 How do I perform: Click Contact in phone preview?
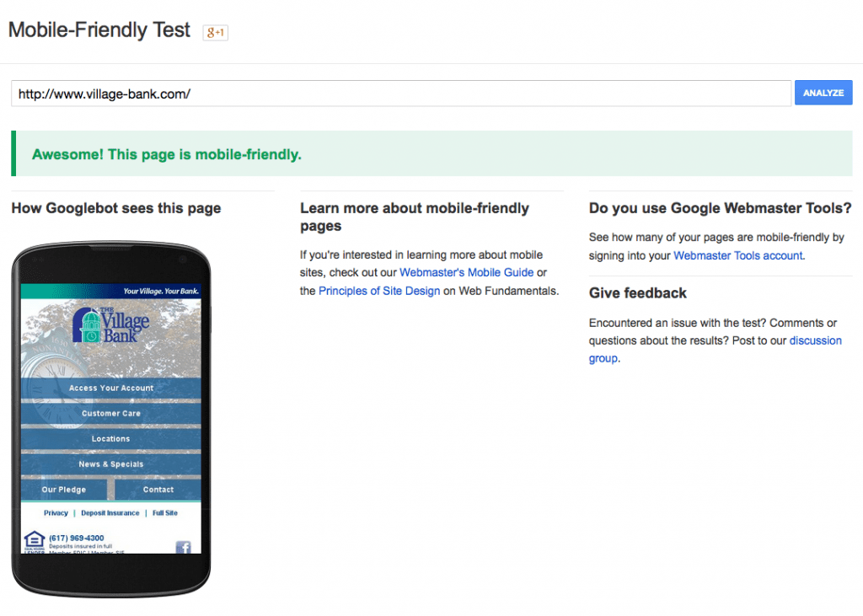[158, 490]
